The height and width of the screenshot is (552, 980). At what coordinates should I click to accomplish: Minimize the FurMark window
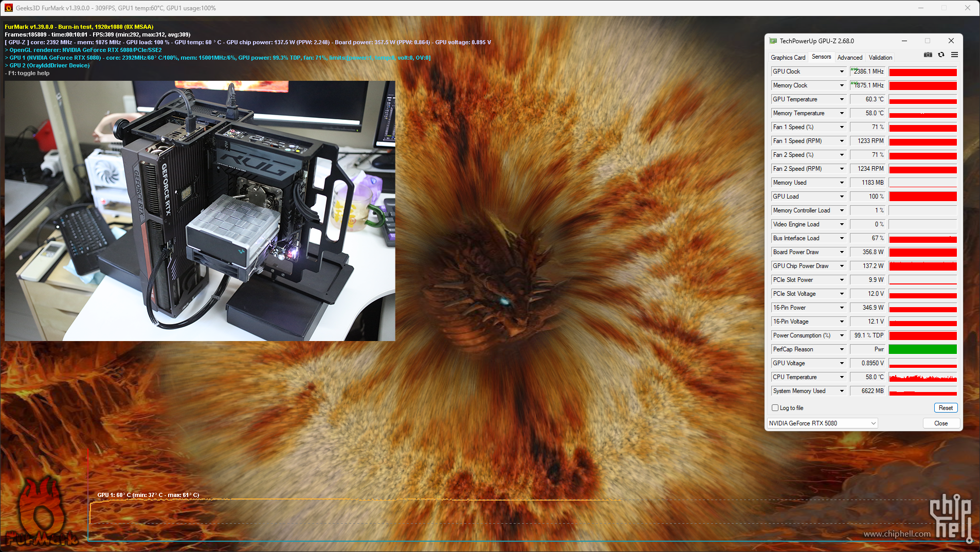[x=921, y=8]
